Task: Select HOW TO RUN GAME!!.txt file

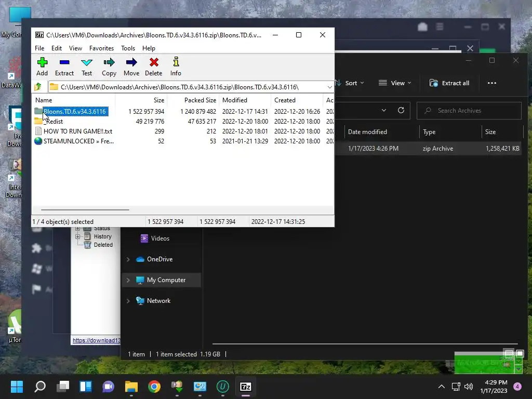Action: (78, 131)
